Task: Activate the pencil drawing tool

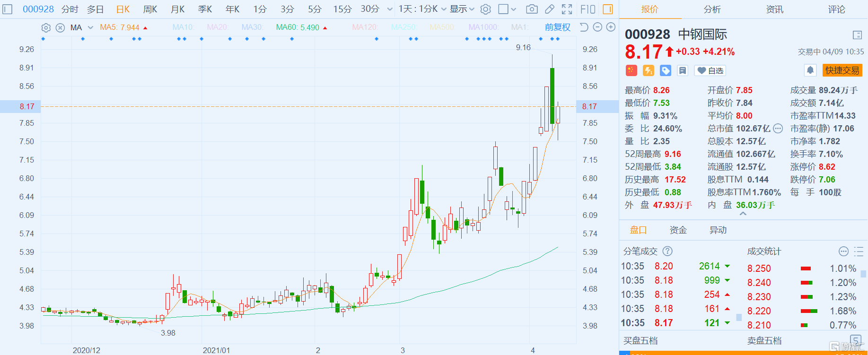Action: coord(550,9)
